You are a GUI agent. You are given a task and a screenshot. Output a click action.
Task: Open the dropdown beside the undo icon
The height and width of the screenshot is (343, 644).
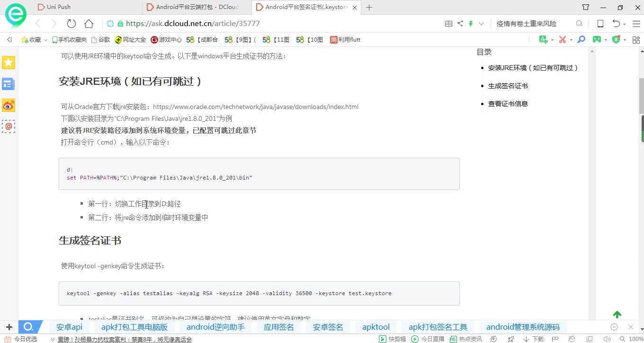click(625, 24)
